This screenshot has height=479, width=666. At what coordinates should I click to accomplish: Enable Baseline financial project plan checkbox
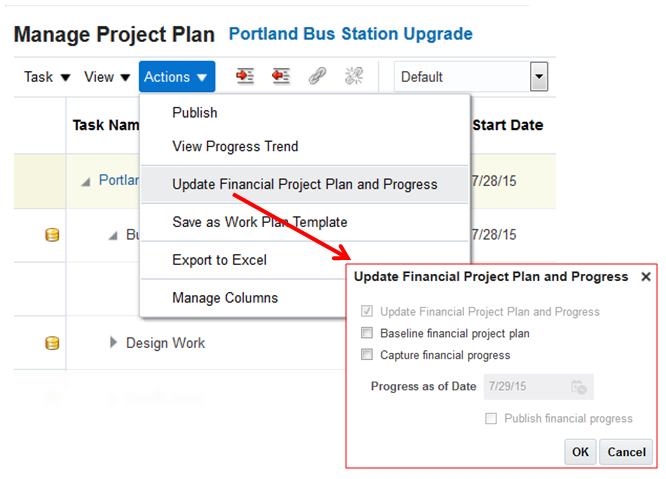click(367, 333)
